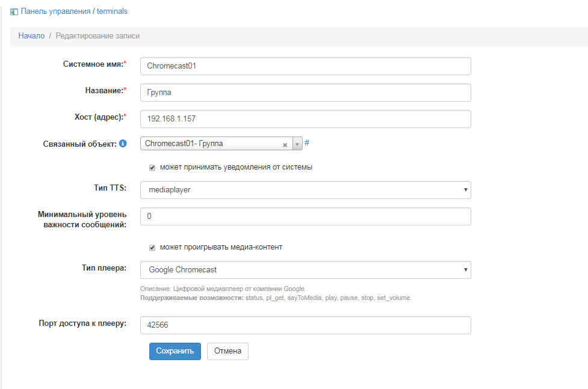Open the Тип TTS dropdown
This screenshot has width=588, height=389.
(305, 190)
